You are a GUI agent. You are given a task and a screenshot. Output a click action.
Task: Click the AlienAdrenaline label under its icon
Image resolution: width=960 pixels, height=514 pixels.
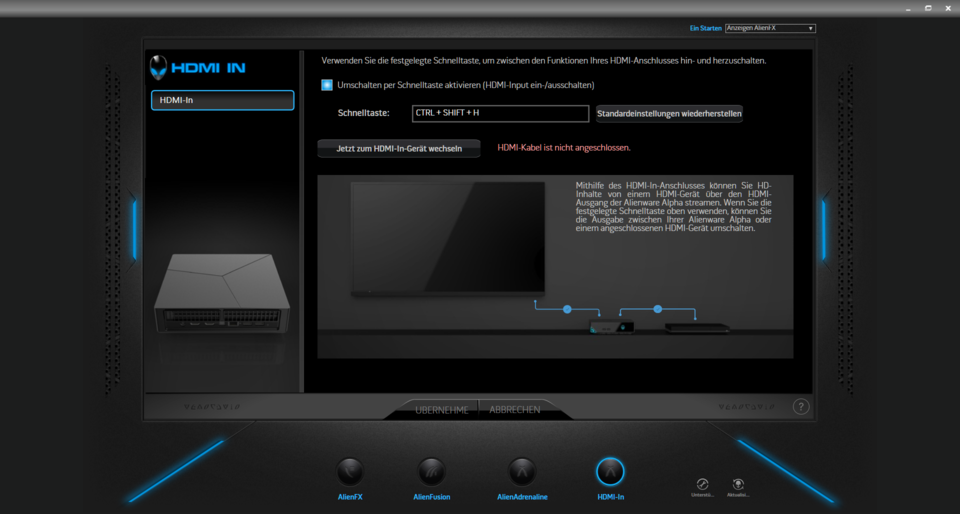pyautogui.click(x=522, y=497)
